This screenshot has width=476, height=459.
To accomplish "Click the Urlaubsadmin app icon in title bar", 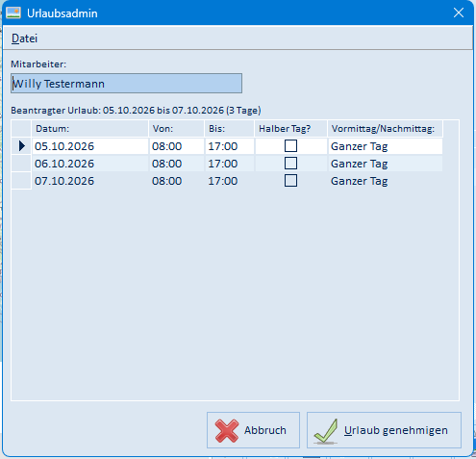I will tap(13, 13).
